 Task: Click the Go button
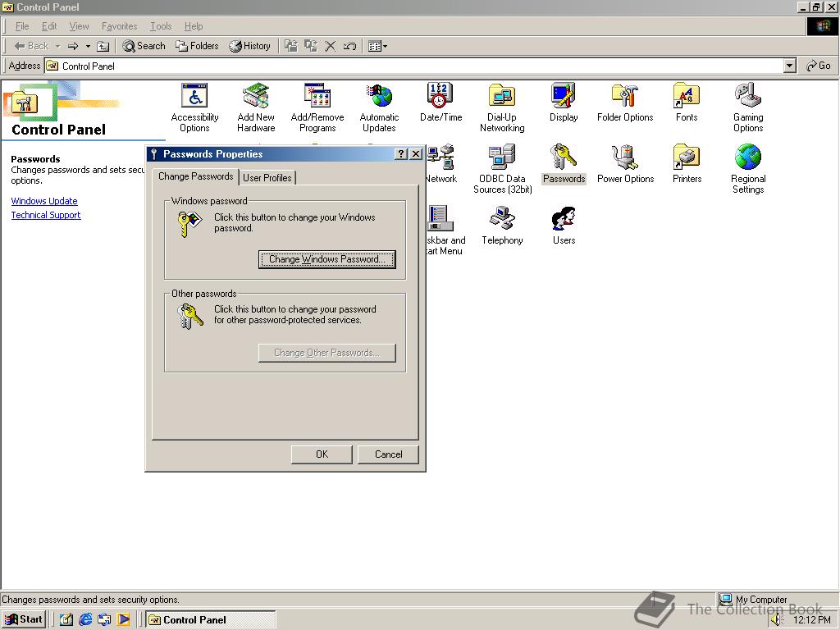coord(819,66)
